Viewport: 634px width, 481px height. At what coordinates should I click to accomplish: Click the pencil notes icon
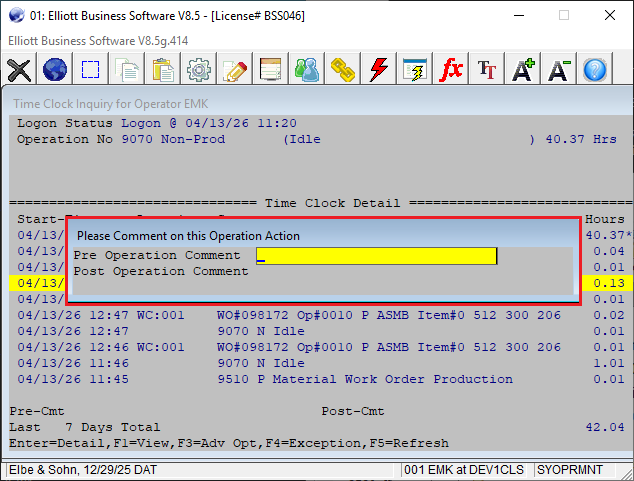click(x=235, y=70)
